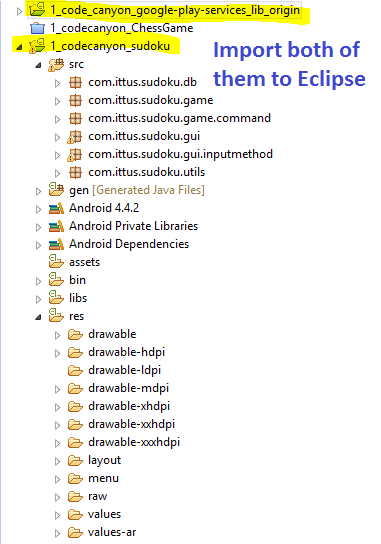Expand the Android Dependencies node
The height and width of the screenshot is (544, 381).
[39, 245]
